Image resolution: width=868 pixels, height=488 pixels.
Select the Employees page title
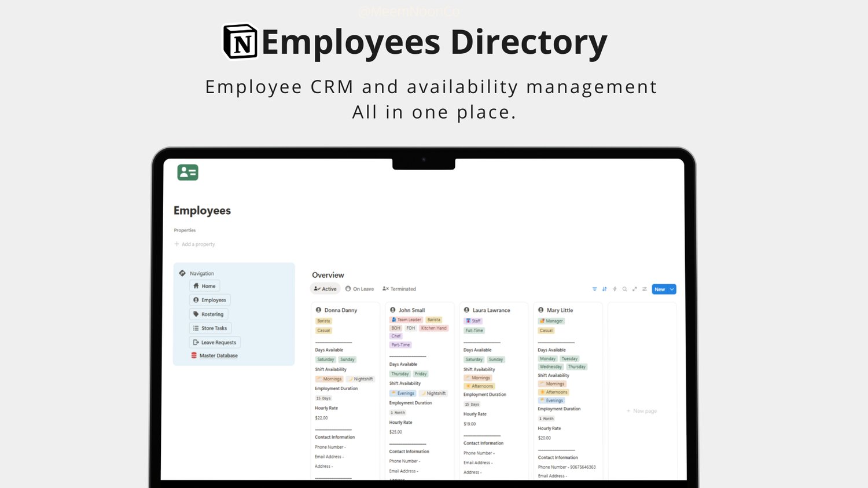[x=202, y=211]
